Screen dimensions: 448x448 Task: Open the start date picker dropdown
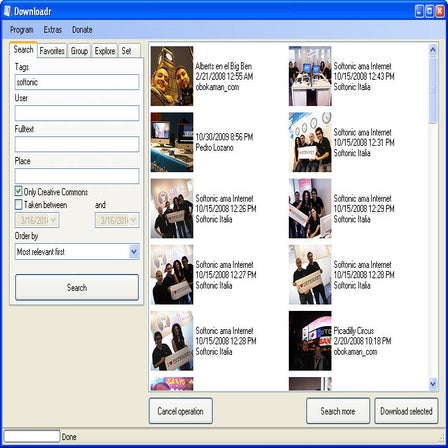tap(54, 220)
